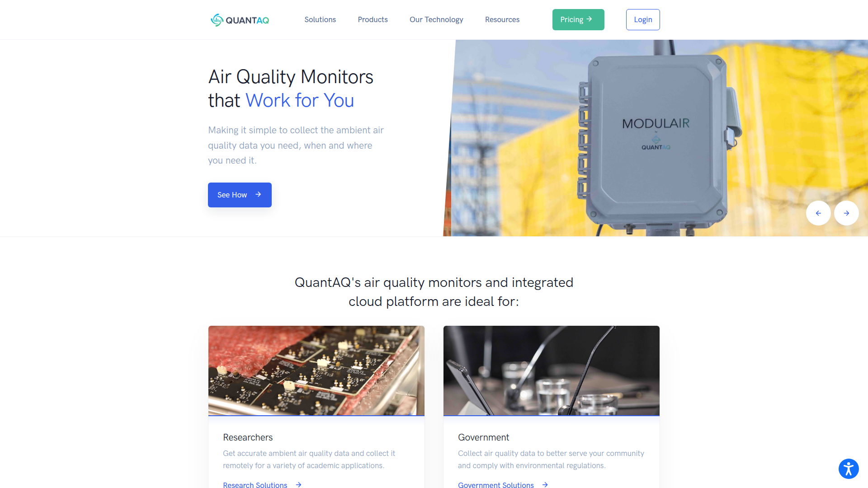
Task: Follow the Government Solutions link
Action: click(x=496, y=484)
